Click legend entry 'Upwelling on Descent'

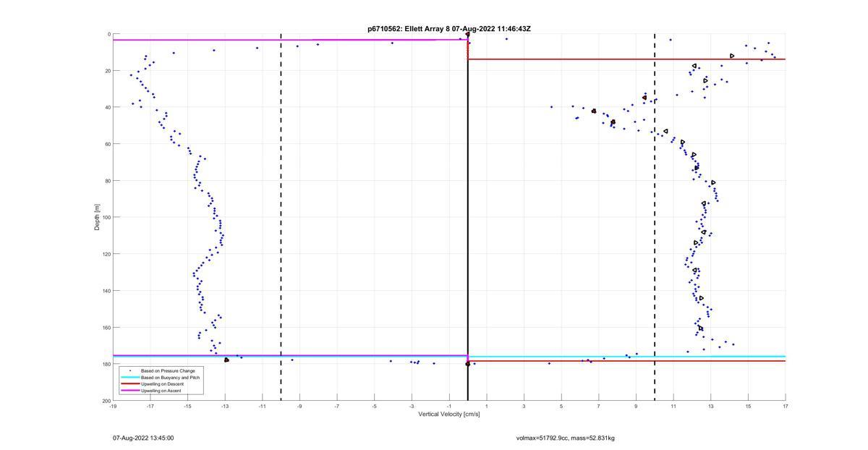pos(163,383)
